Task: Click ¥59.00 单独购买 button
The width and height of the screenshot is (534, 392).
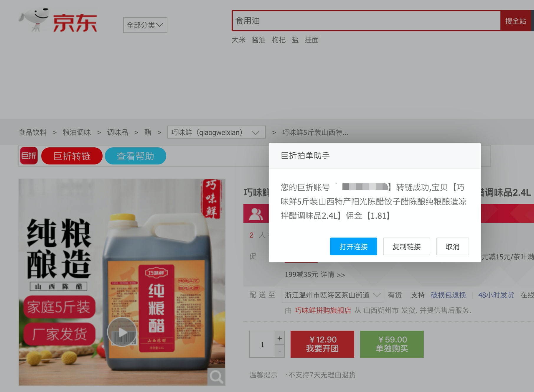Action: pyautogui.click(x=392, y=344)
